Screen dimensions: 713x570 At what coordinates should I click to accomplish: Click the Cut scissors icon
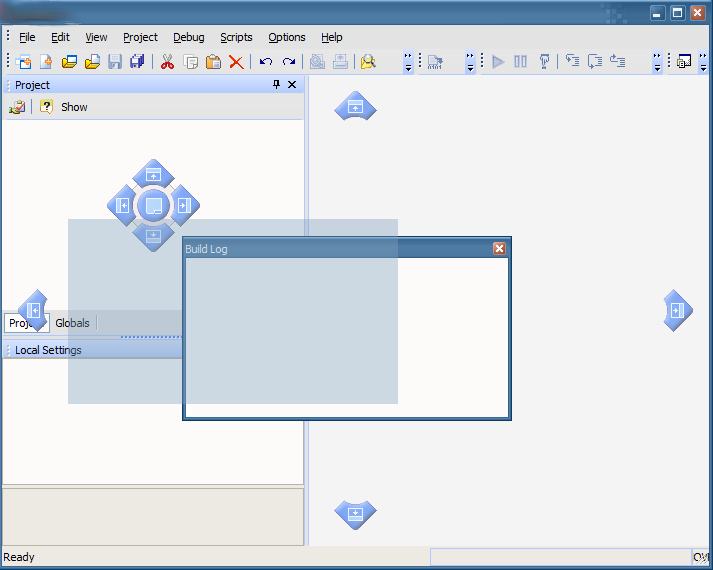click(x=167, y=62)
